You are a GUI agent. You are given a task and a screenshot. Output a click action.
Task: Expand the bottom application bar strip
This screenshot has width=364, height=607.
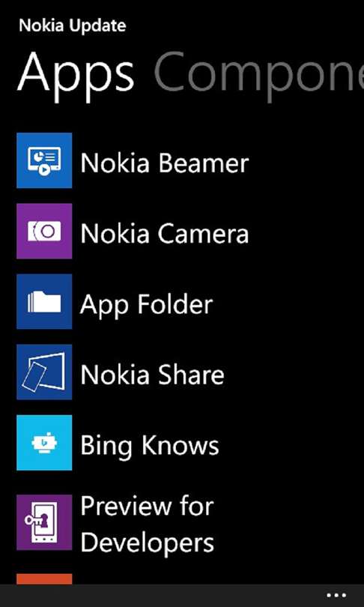click(182, 596)
